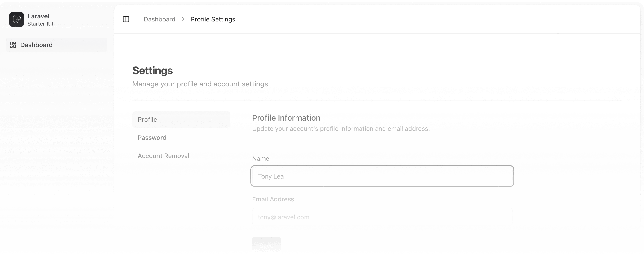The height and width of the screenshot is (276, 644).
Task: Focus the Name field containing Tony Lea
Action: point(382,176)
